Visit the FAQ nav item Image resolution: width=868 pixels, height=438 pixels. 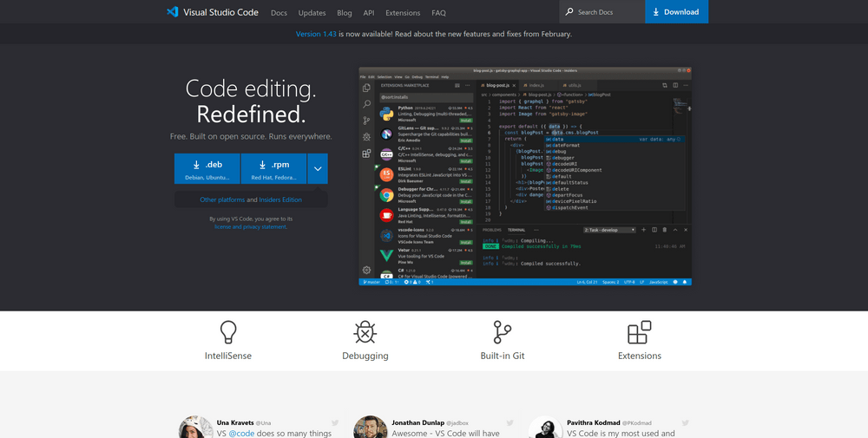[438, 13]
